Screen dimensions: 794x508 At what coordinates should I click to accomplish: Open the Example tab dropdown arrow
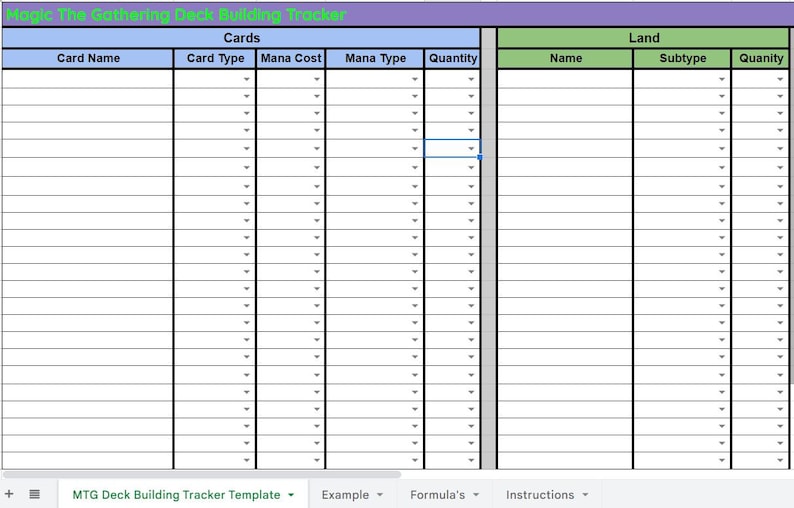click(x=380, y=495)
